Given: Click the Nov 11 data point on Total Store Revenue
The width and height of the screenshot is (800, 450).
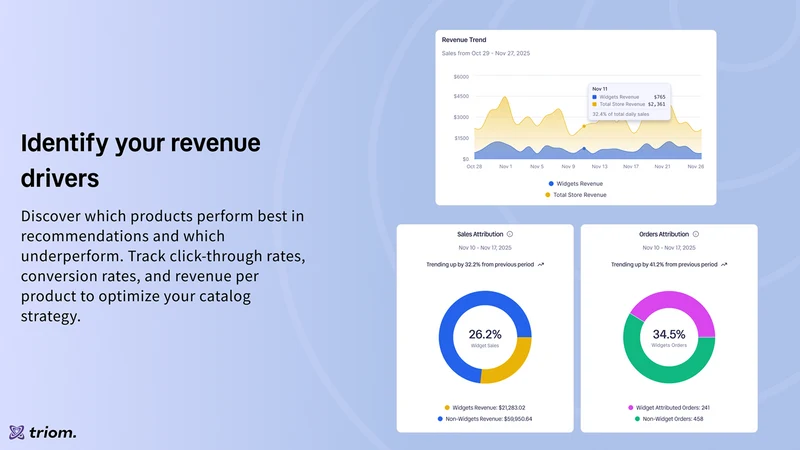Looking at the screenshot, I should (x=584, y=126).
